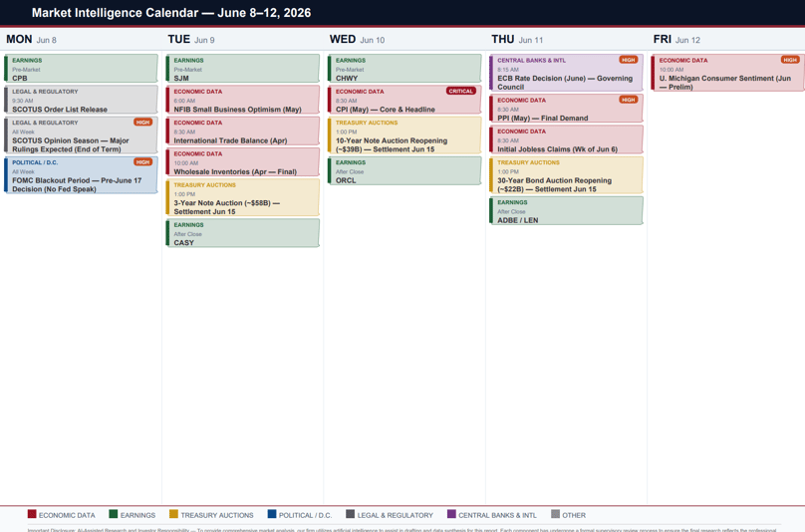Click HIGH badge on FOMC Blackout card
The height and width of the screenshot is (532, 805).
tap(142, 161)
